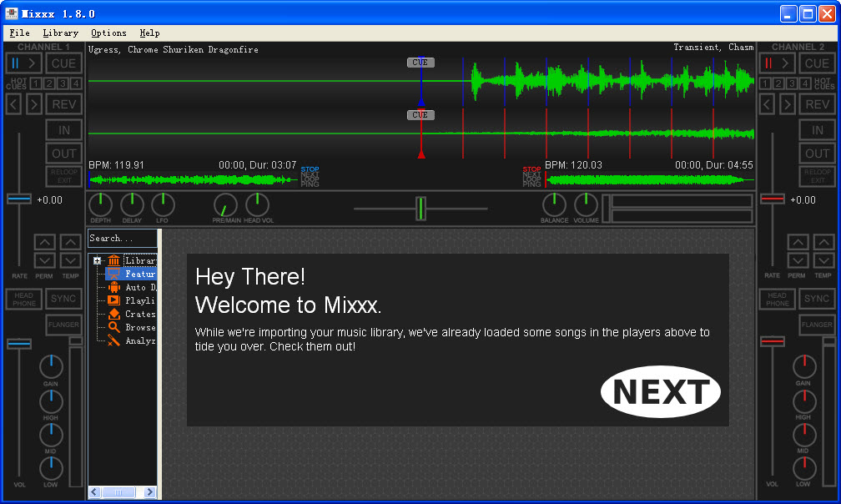This screenshot has width=841, height=504.
Task: Click Channel 1 TEMP rate up arrow
Action: (x=70, y=242)
